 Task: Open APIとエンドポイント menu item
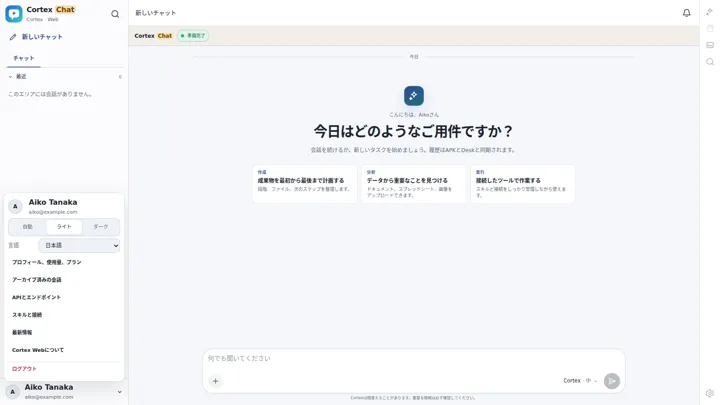[x=64, y=297]
